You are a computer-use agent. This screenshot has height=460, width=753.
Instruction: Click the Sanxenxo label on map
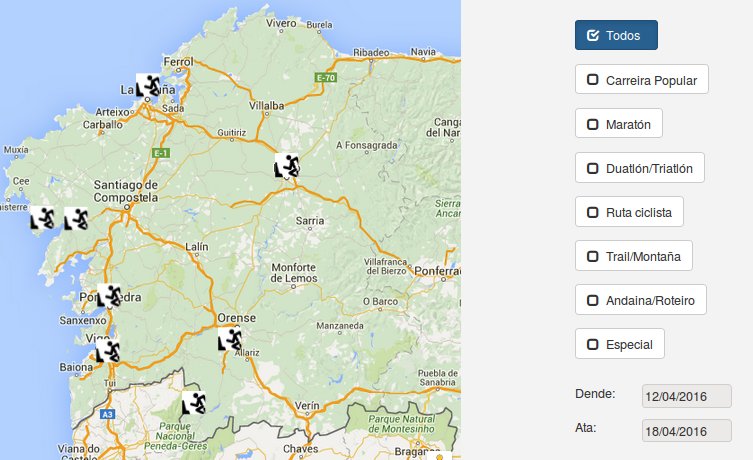click(x=83, y=320)
